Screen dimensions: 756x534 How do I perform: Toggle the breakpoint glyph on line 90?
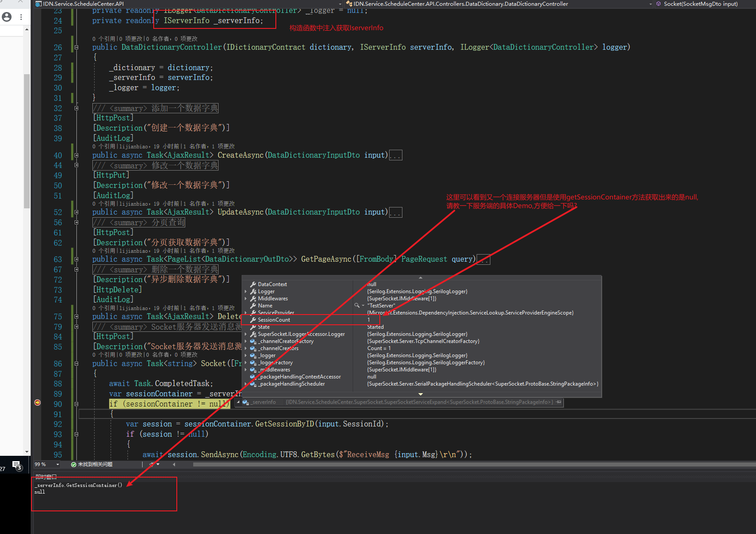[x=37, y=404]
